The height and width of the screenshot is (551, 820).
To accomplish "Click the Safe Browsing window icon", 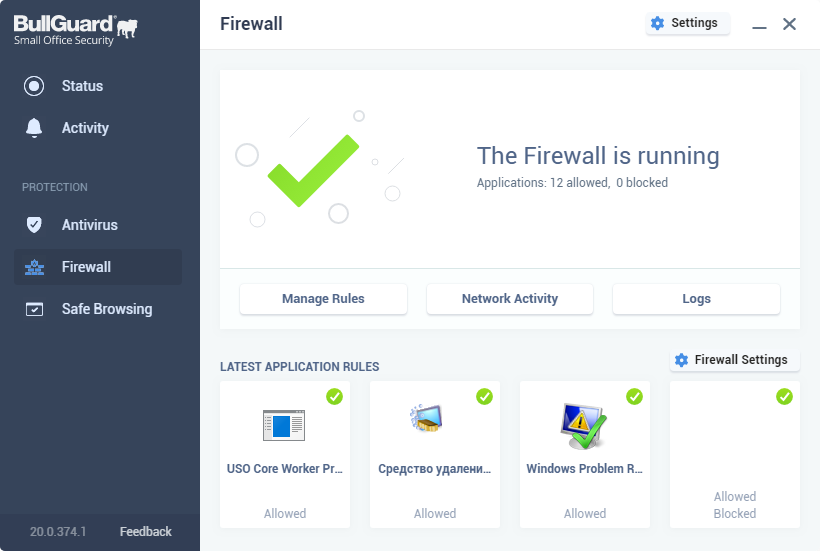I will click(x=34, y=309).
